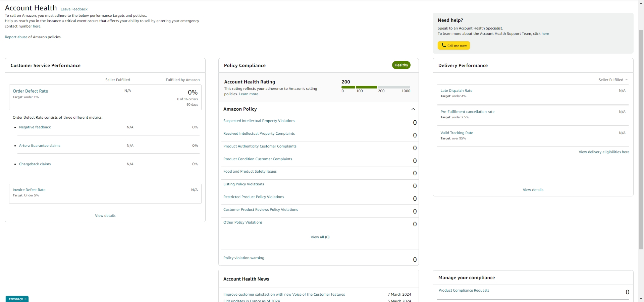Viewport: 644px width, 302px height.
Task: Open A-to-z Guarantee claims link
Action: click(x=40, y=145)
